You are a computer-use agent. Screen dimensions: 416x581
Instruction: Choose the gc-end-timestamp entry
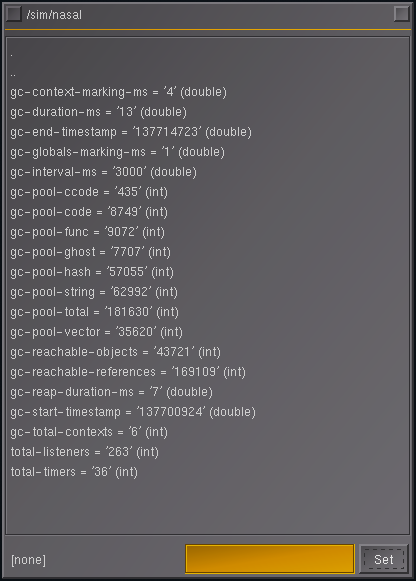131,132
